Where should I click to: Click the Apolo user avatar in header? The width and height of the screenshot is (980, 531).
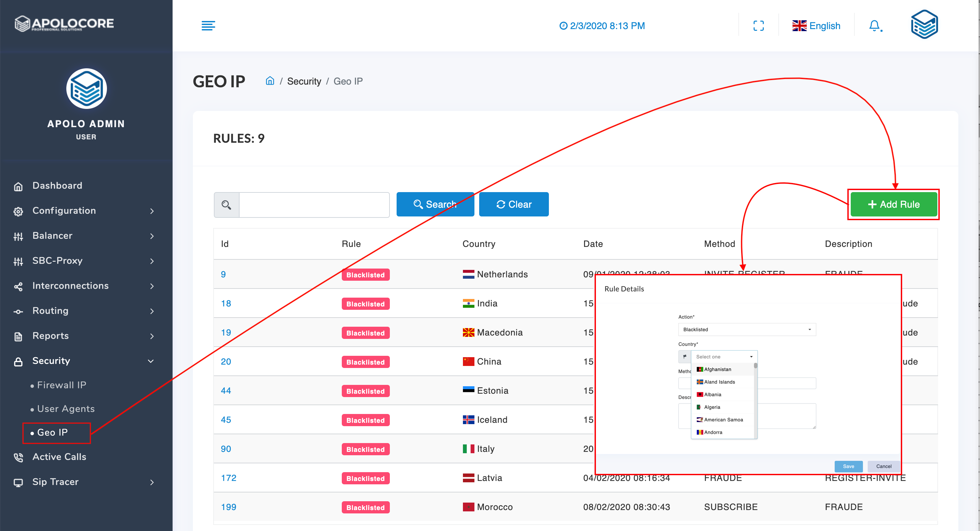pyautogui.click(x=924, y=25)
